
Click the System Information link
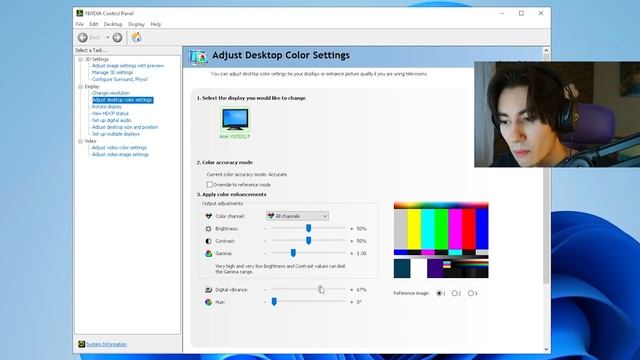click(x=106, y=344)
